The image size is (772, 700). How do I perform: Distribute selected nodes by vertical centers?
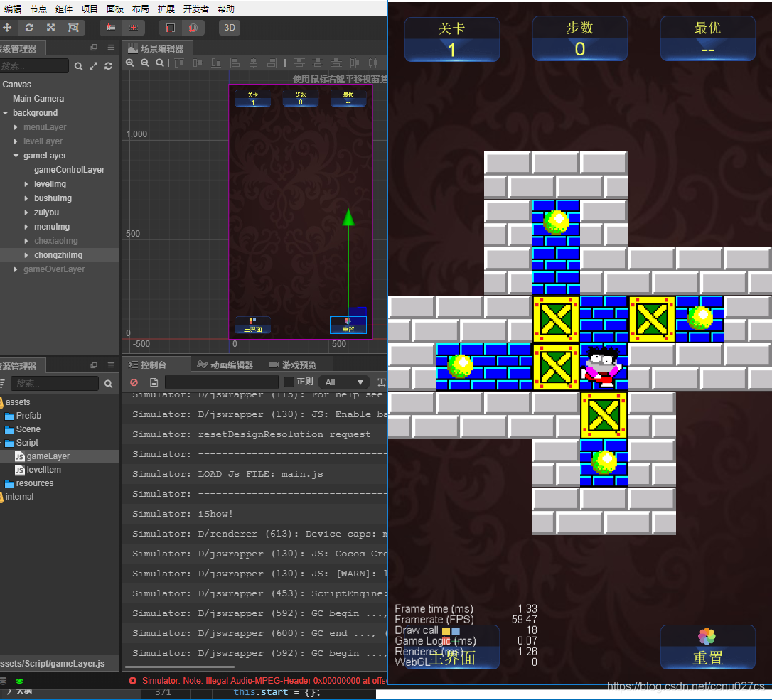(x=318, y=63)
